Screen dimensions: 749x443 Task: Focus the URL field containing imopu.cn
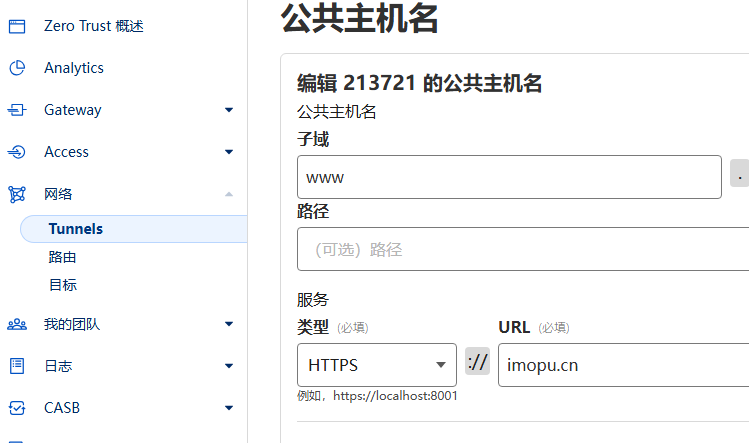(623, 365)
